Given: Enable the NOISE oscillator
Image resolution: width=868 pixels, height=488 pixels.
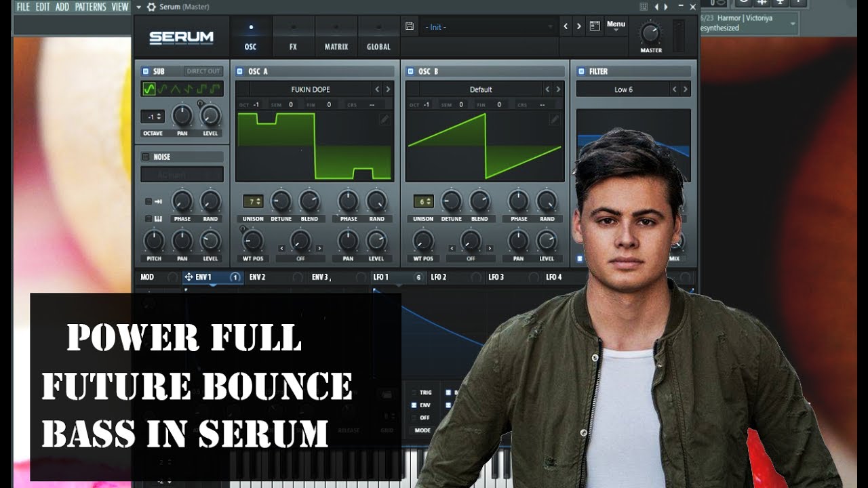Looking at the screenshot, I should (145, 157).
